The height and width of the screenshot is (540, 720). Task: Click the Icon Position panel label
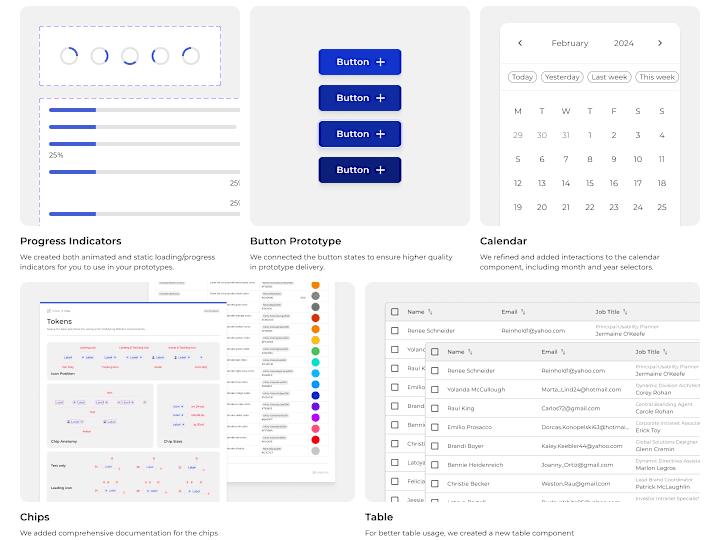tap(63, 374)
